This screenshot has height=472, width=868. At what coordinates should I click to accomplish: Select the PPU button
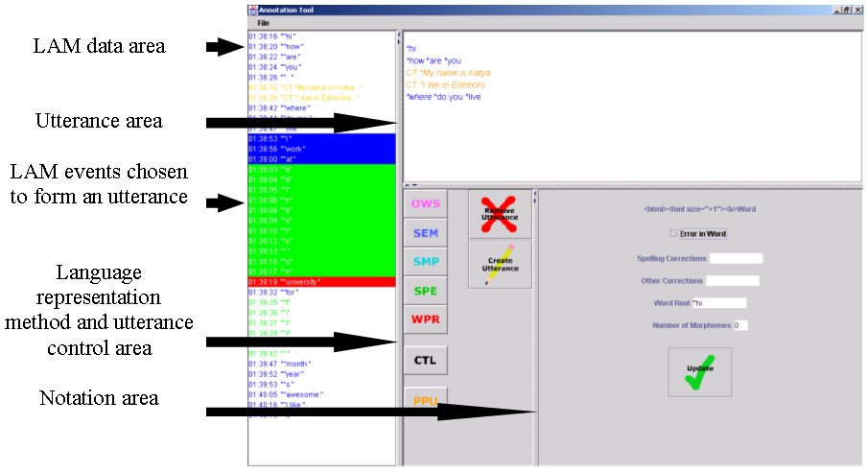click(x=425, y=399)
